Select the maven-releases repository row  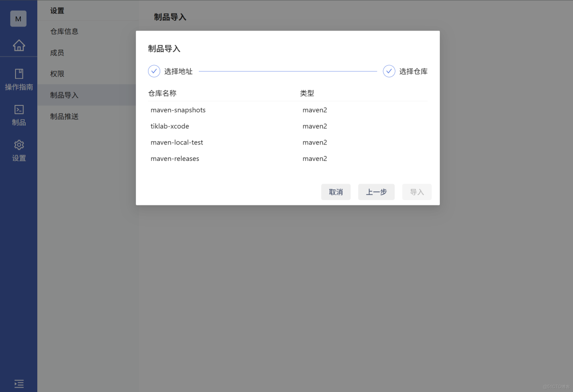point(174,159)
